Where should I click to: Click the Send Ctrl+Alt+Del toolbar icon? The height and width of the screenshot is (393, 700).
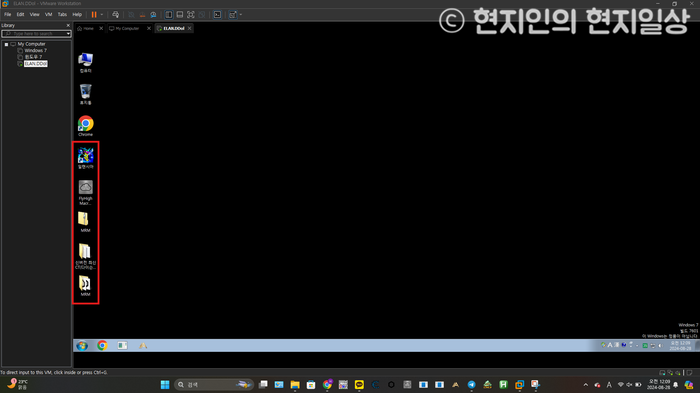[x=116, y=15]
